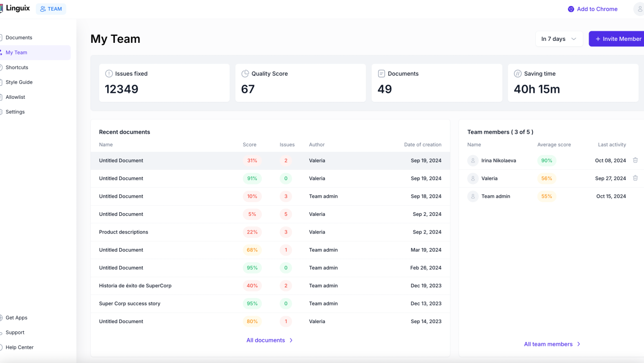The width and height of the screenshot is (644, 363).
Task: Click the Quality Score chart icon
Action: click(245, 74)
